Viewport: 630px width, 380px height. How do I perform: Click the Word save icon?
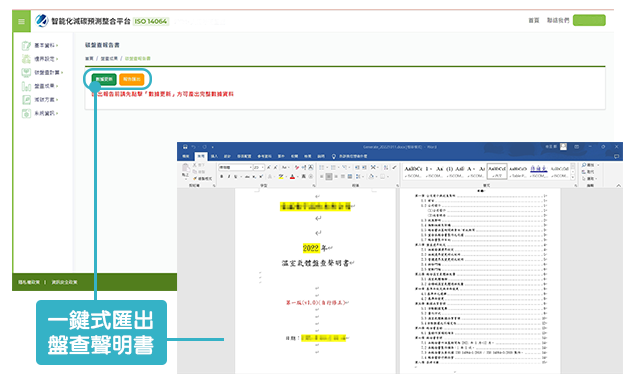point(185,147)
